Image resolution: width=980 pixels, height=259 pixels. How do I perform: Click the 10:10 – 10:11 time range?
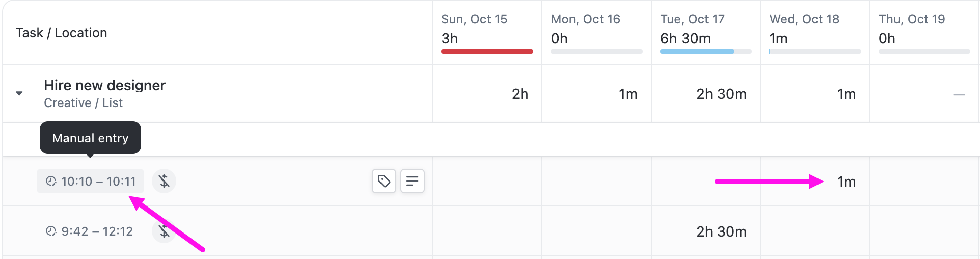click(x=98, y=181)
